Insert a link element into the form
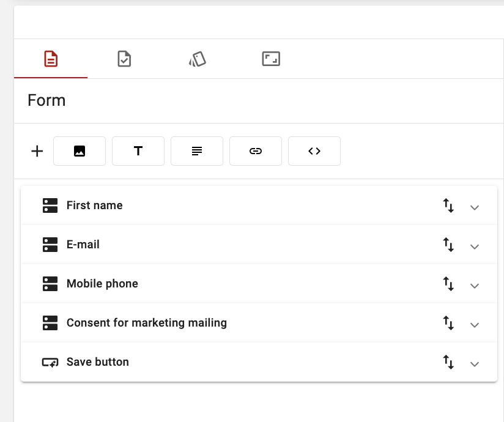Image resolution: width=504 pixels, height=422 pixels. click(x=256, y=150)
